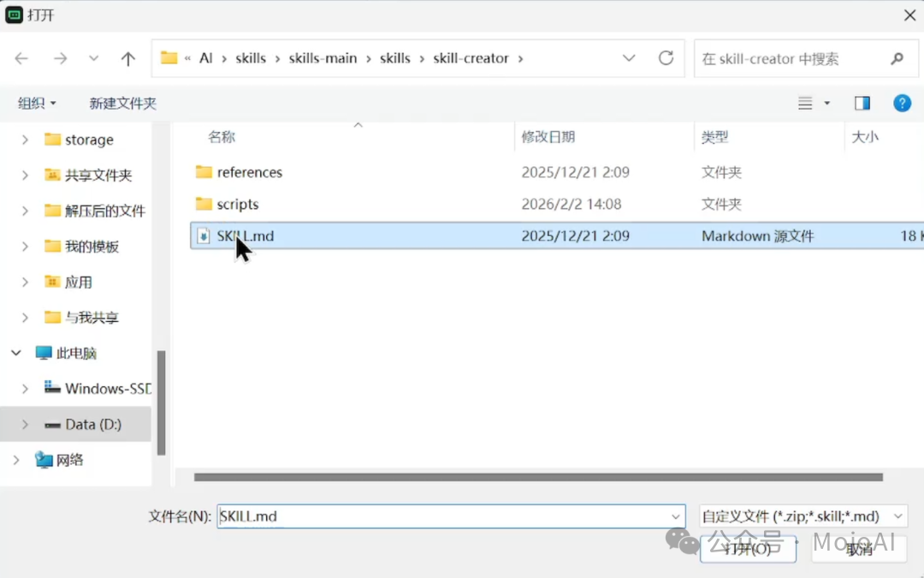This screenshot has height=578, width=924.
Task: Click the preview pane icon
Action: (862, 102)
